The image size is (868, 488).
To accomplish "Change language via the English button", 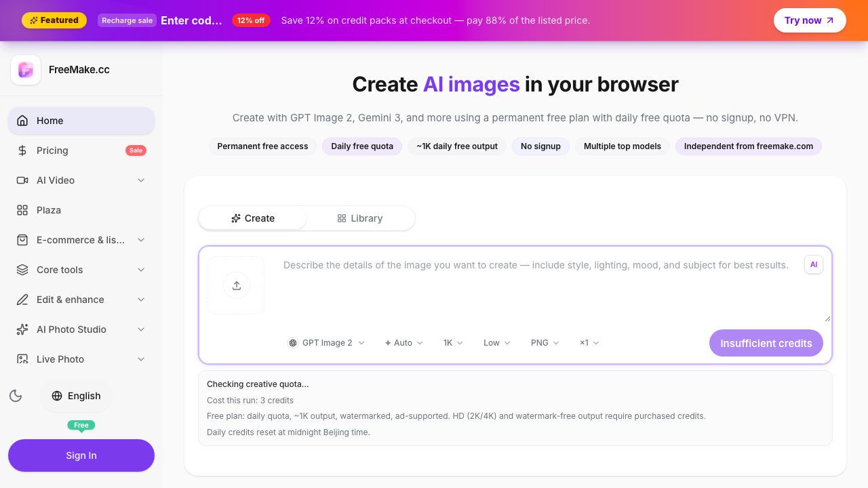I will pos(76,396).
